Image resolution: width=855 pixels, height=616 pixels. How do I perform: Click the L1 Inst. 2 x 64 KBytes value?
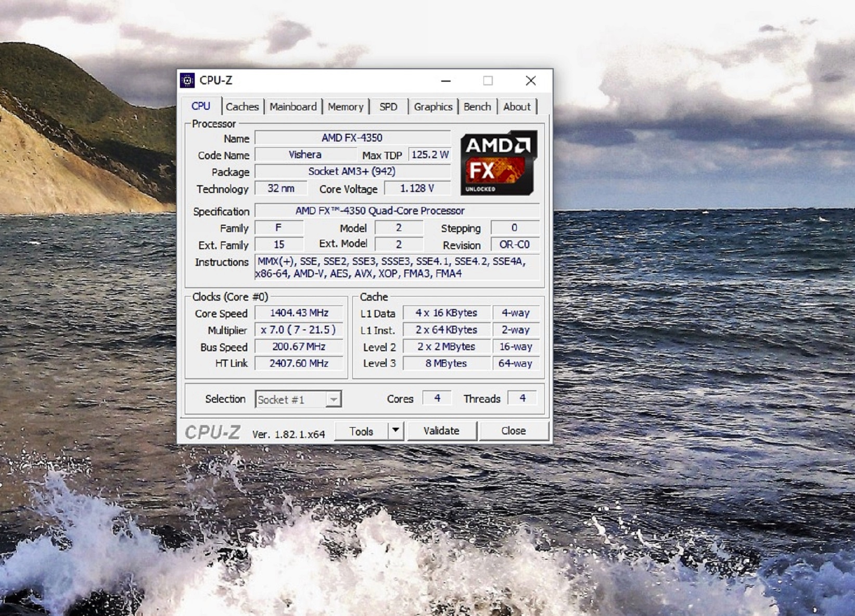click(x=446, y=330)
